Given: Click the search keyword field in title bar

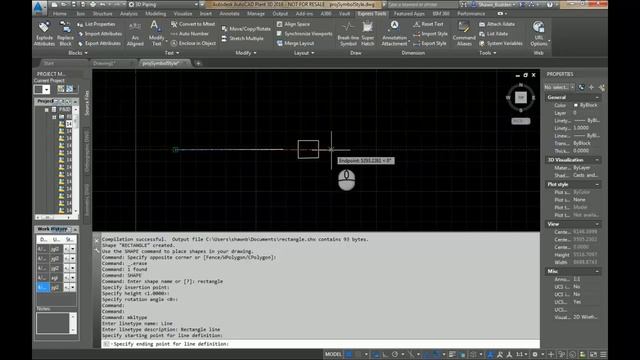Looking at the screenshot, I should point(422,4).
